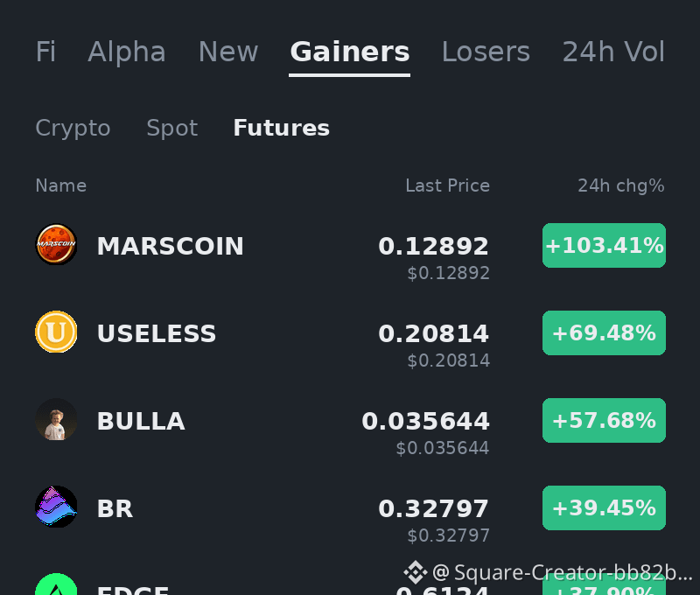Tap the BR token icon
700x595 pixels.
pyautogui.click(x=56, y=507)
